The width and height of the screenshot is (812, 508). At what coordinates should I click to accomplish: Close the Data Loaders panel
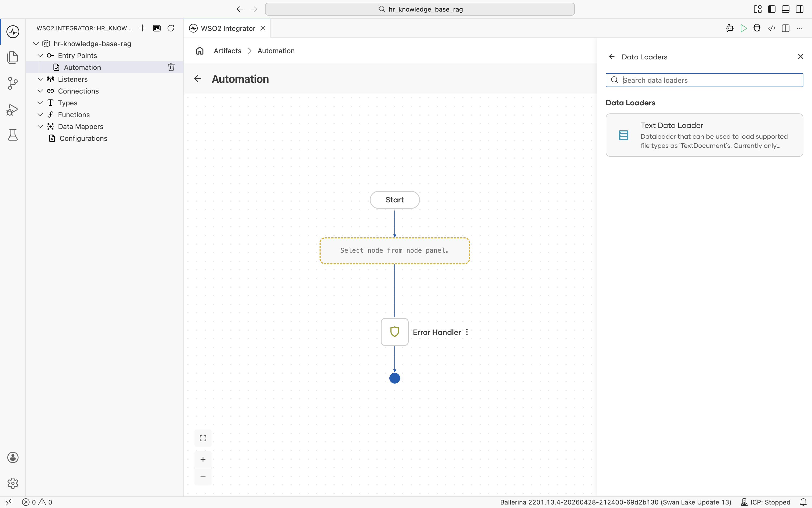pos(801,56)
